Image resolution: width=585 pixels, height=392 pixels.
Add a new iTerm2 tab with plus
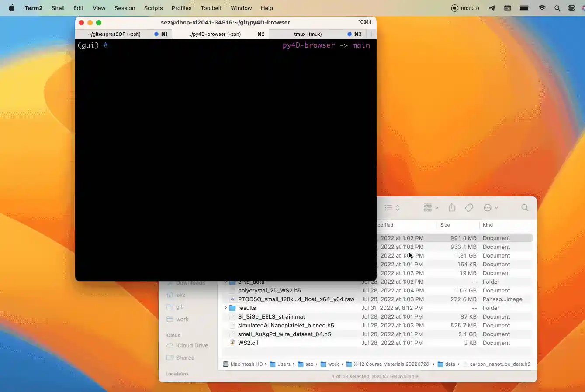[x=371, y=34]
